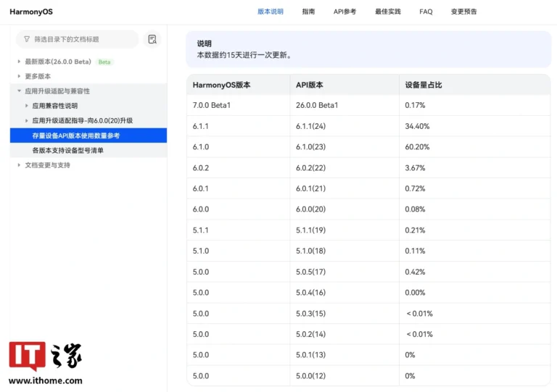This screenshot has height=392, width=557.
Task: Select 存量设备API版本使用数量参考 in sidebar
Action: 88,135
